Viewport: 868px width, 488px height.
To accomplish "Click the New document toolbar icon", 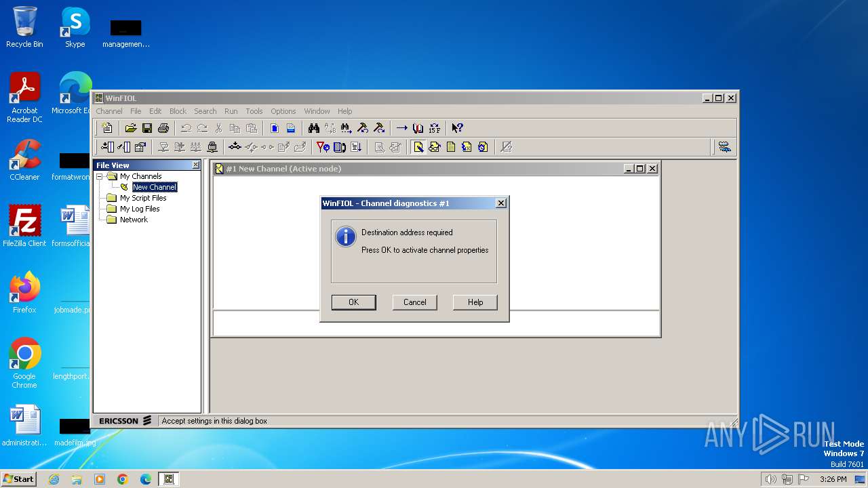I will pos(107,128).
